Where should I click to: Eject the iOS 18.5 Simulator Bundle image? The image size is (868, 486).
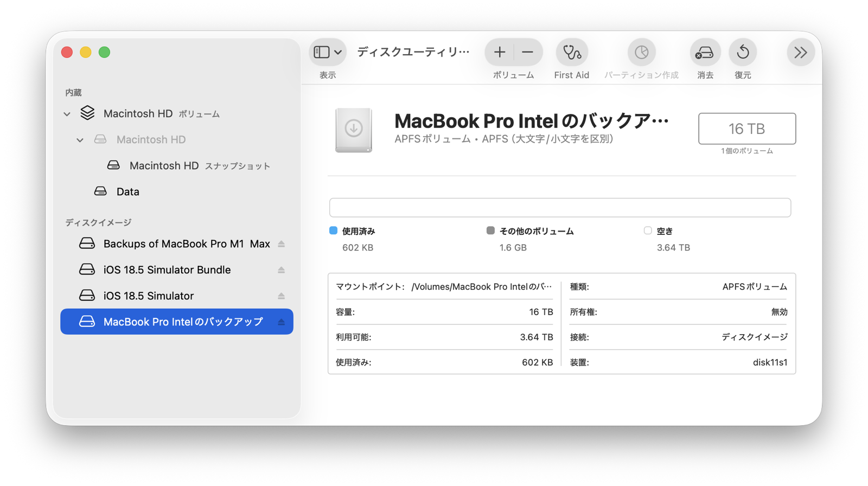point(281,270)
